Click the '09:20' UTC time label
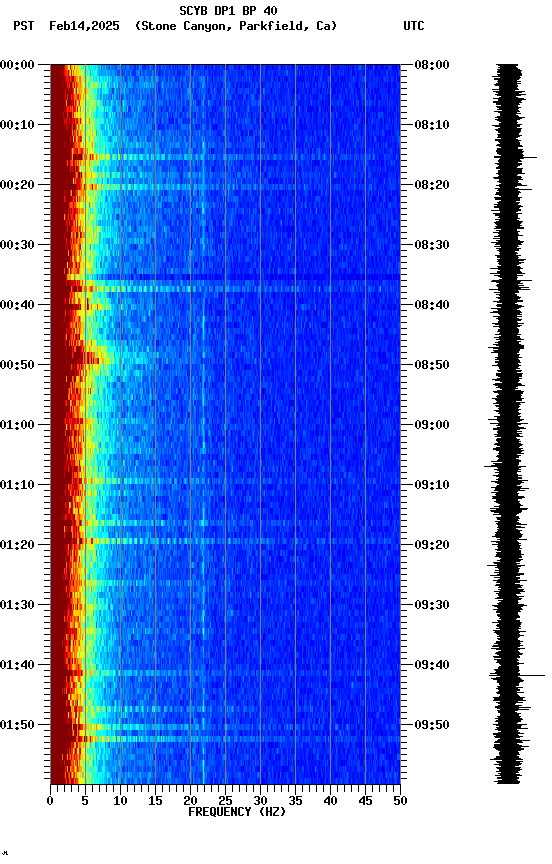The height and width of the screenshot is (864, 552). pyautogui.click(x=432, y=546)
